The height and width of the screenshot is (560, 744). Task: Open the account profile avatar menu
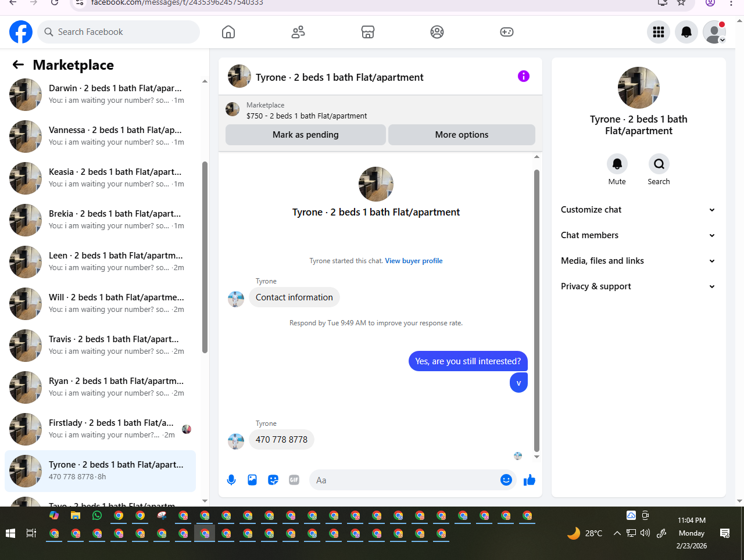714,32
